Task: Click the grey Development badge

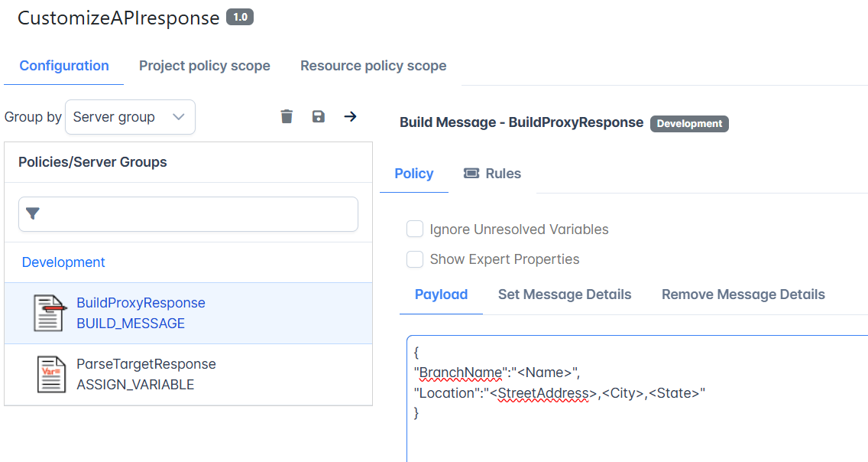Action: [689, 124]
